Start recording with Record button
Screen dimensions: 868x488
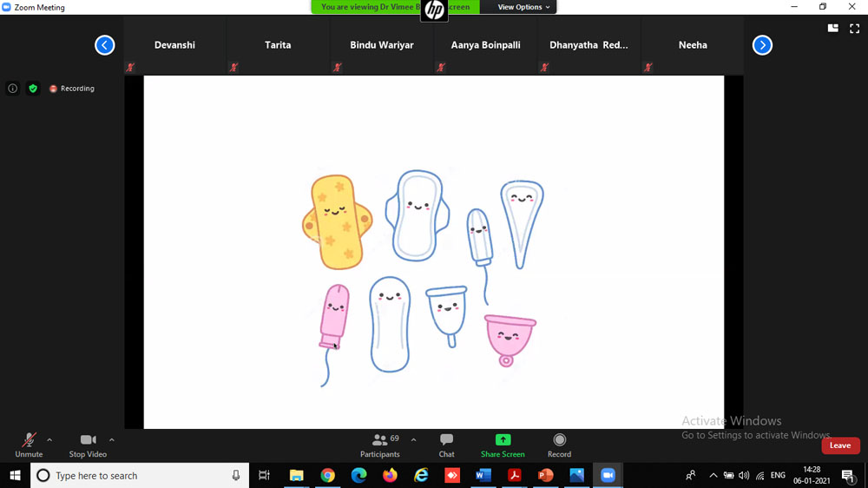tap(559, 445)
